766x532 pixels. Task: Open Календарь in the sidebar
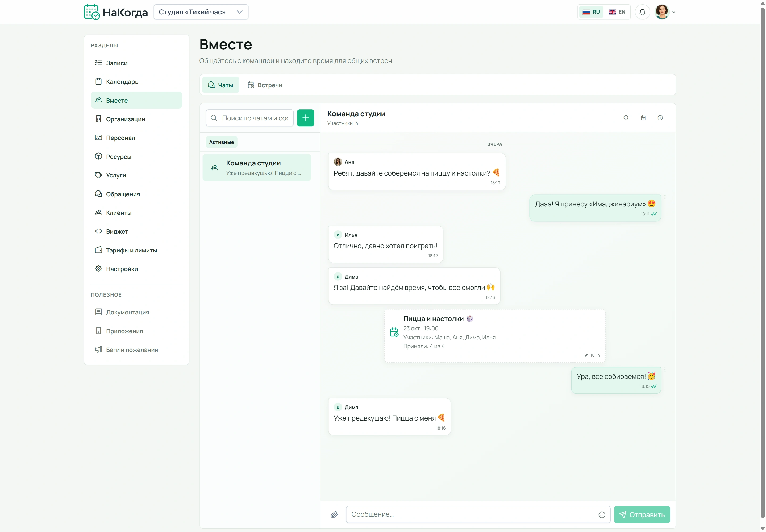click(136, 82)
